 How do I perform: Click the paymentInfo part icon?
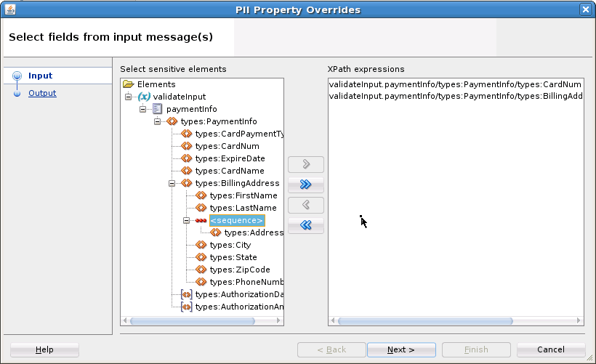point(158,109)
